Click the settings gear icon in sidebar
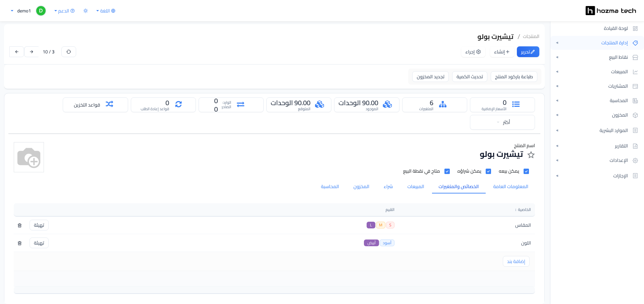The width and height of the screenshot is (644, 304). [x=635, y=161]
